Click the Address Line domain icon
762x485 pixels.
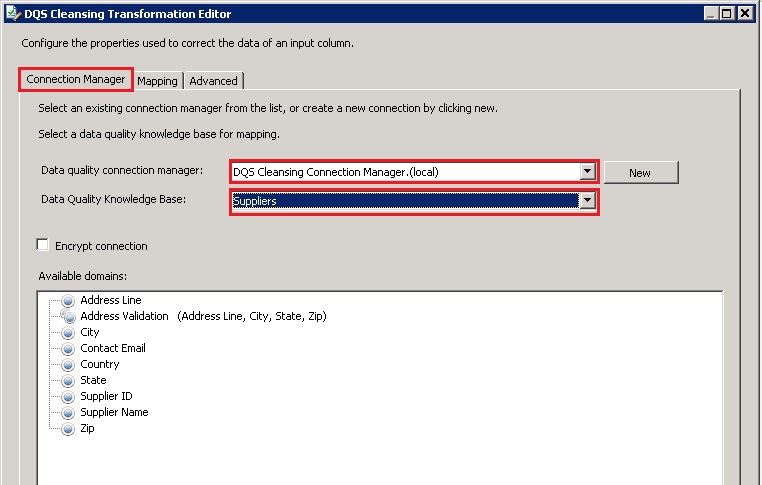tap(68, 300)
